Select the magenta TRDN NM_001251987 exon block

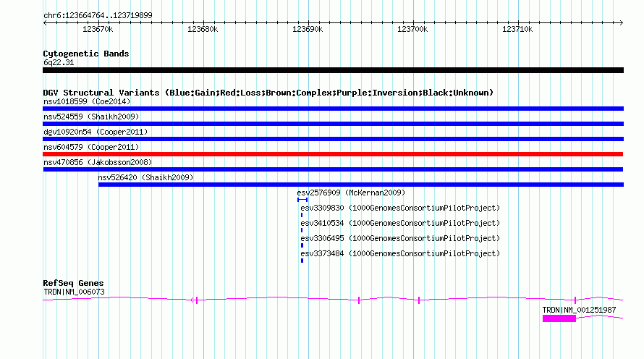tap(559, 318)
